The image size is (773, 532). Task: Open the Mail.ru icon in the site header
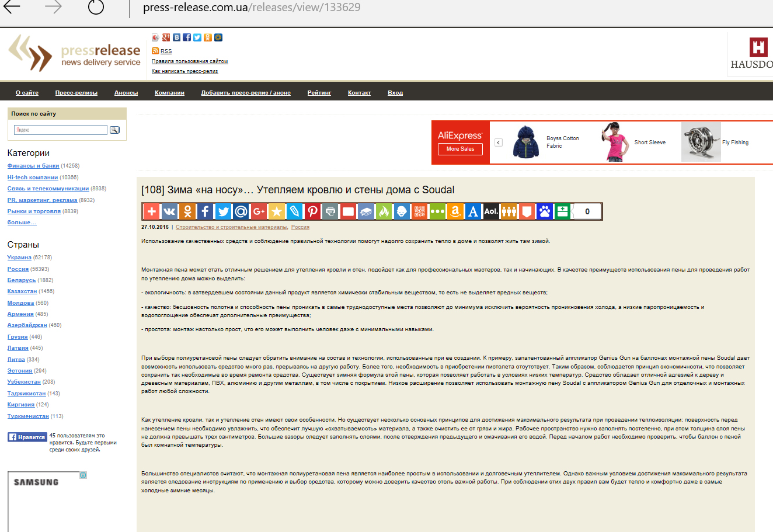coord(218,37)
